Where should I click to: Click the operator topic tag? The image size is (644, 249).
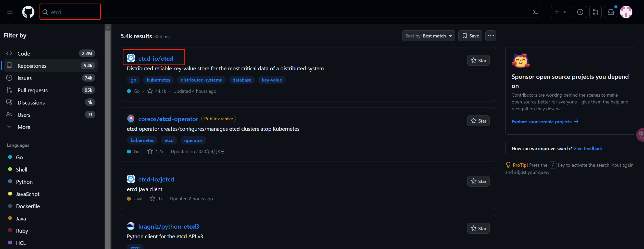193,140
